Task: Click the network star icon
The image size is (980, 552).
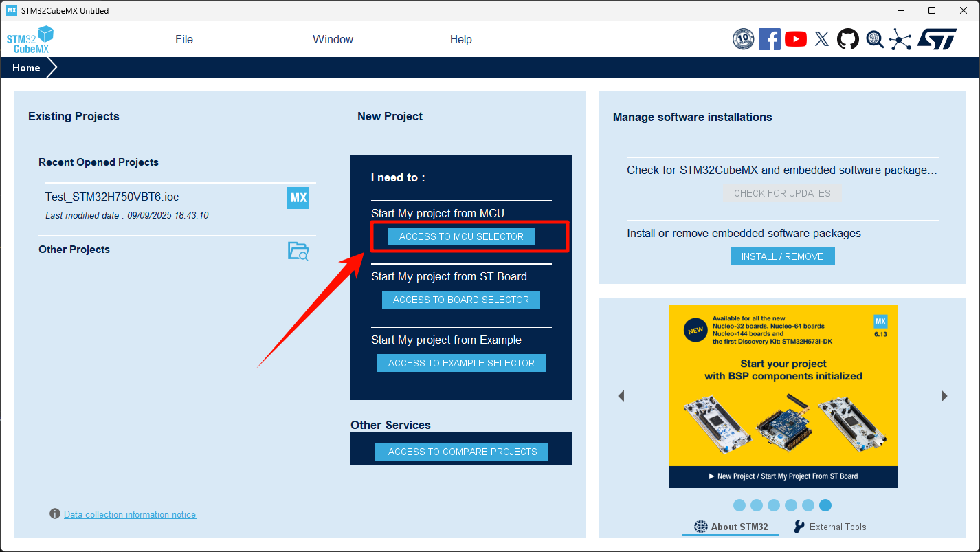Action: (x=900, y=39)
